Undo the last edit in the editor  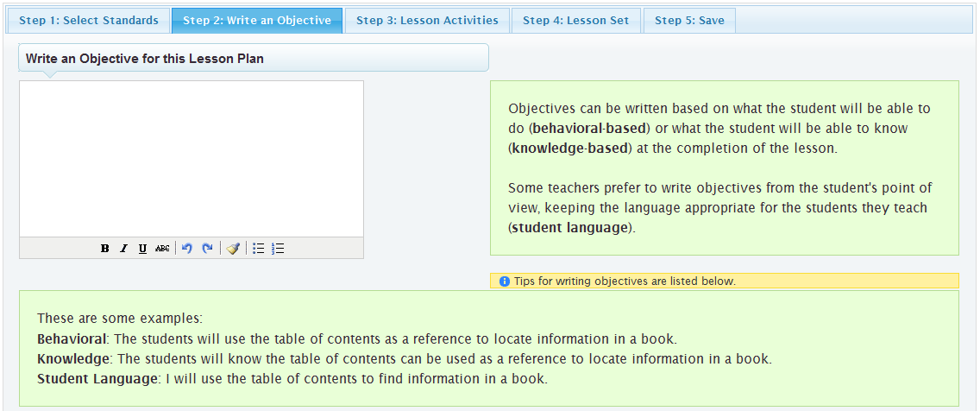pos(186,249)
